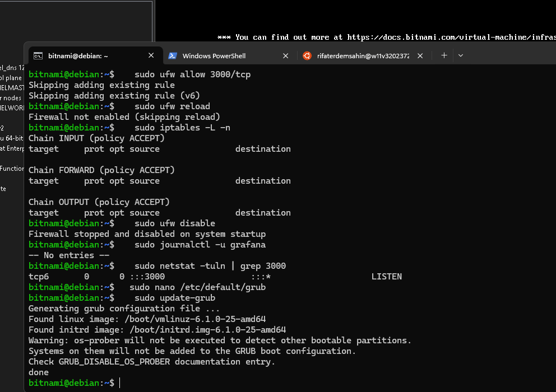Click the 'sudo ufw disable' command
Screen dimensions: 556x392
(x=175, y=223)
